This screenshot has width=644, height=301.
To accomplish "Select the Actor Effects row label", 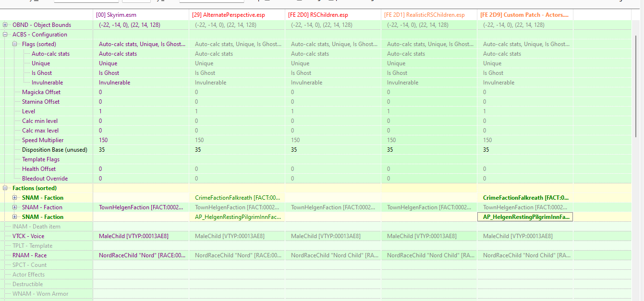I will [x=28, y=275].
